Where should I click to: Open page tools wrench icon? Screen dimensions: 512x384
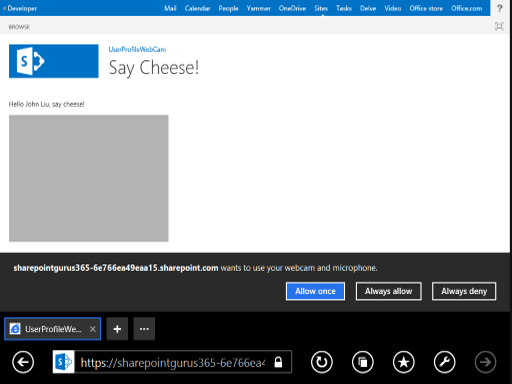tap(445, 362)
